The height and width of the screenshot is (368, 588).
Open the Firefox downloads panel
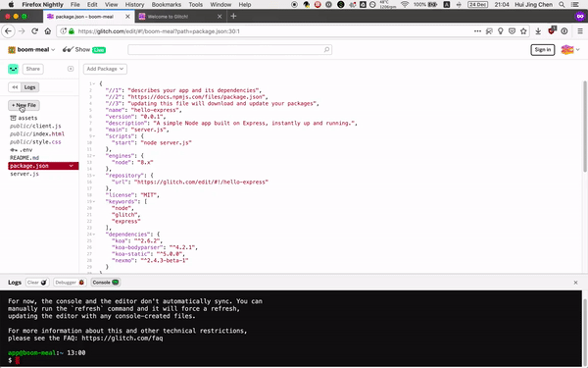tap(538, 31)
